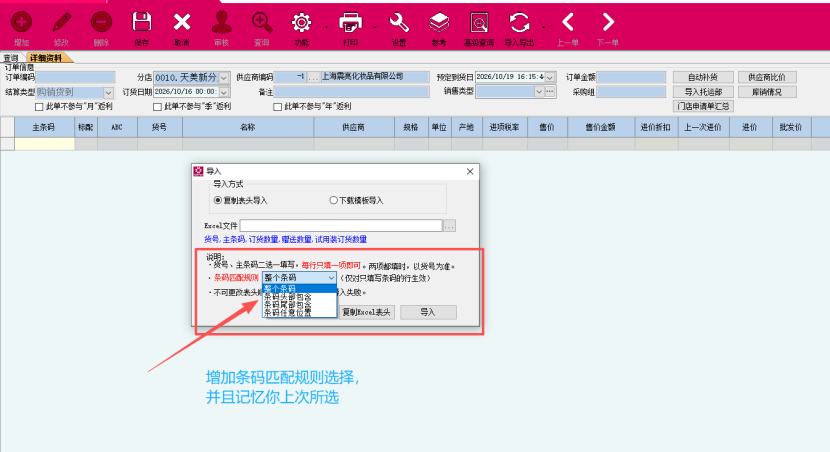
Task: Expand the 销售类型 dropdown
Action: 539,92
